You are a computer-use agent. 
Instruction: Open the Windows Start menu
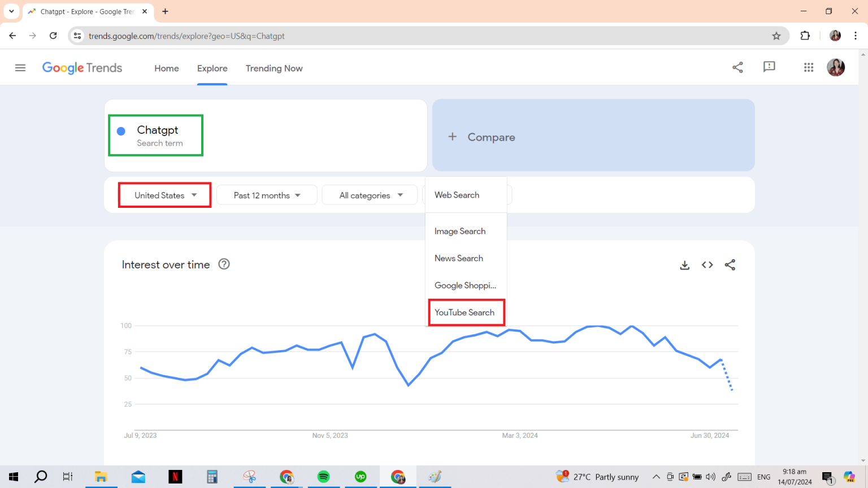pyautogui.click(x=14, y=477)
